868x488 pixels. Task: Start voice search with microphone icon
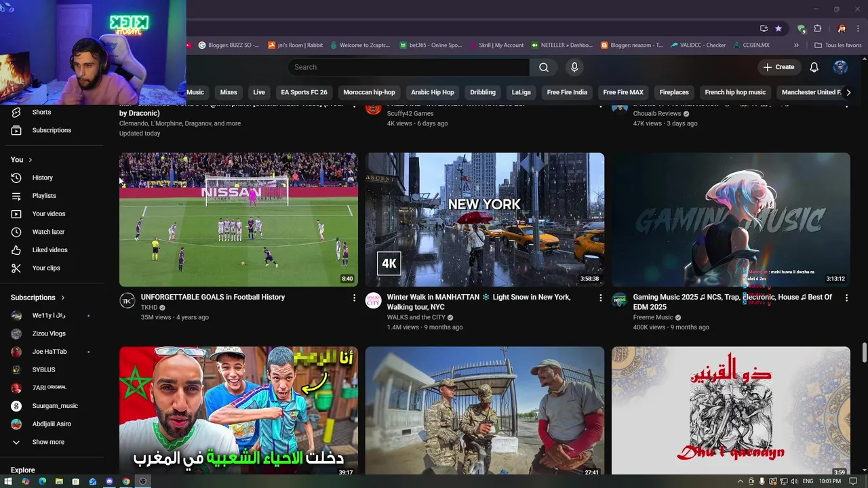tap(574, 67)
